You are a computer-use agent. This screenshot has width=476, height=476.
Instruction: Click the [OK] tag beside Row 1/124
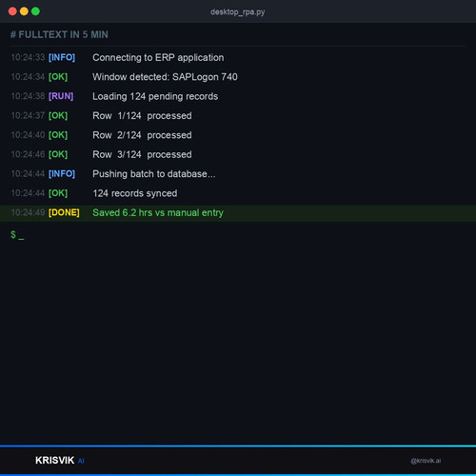click(x=58, y=115)
